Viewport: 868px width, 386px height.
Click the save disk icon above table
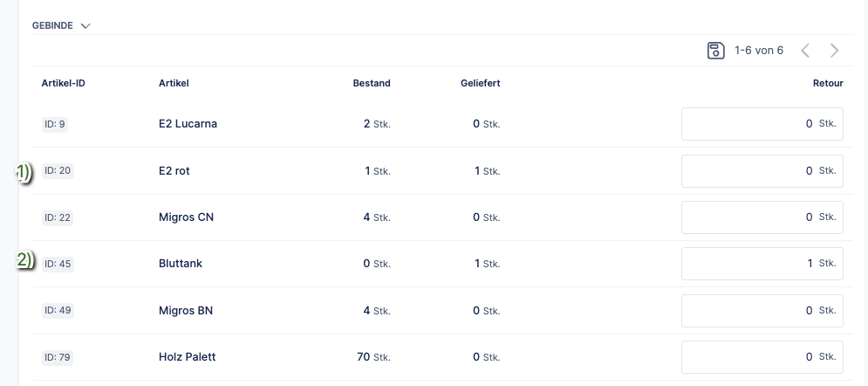click(x=716, y=51)
